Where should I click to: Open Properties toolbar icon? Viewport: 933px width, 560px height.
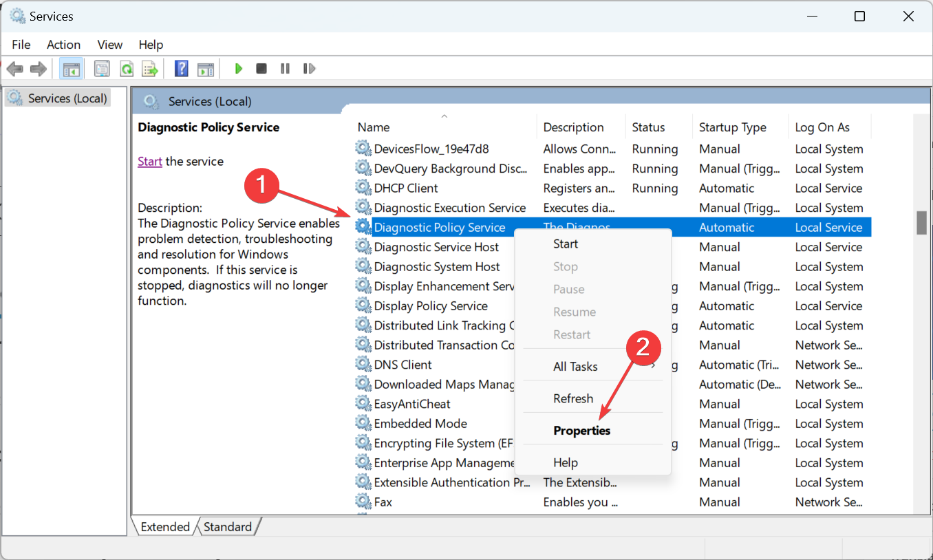point(102,69)
